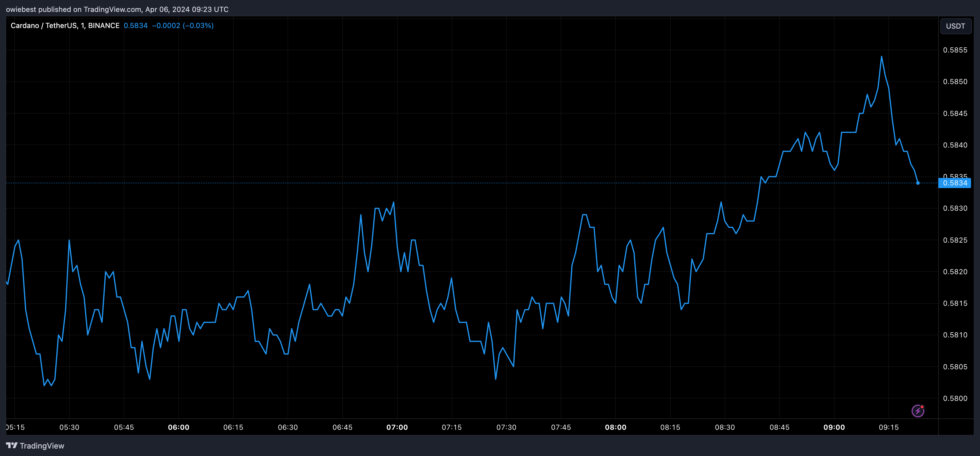Image resolution: width=980 pixels, height=456 pixels.
Task: Select the Cardano / TetherUS symbol title
Action: pos(65,25)
